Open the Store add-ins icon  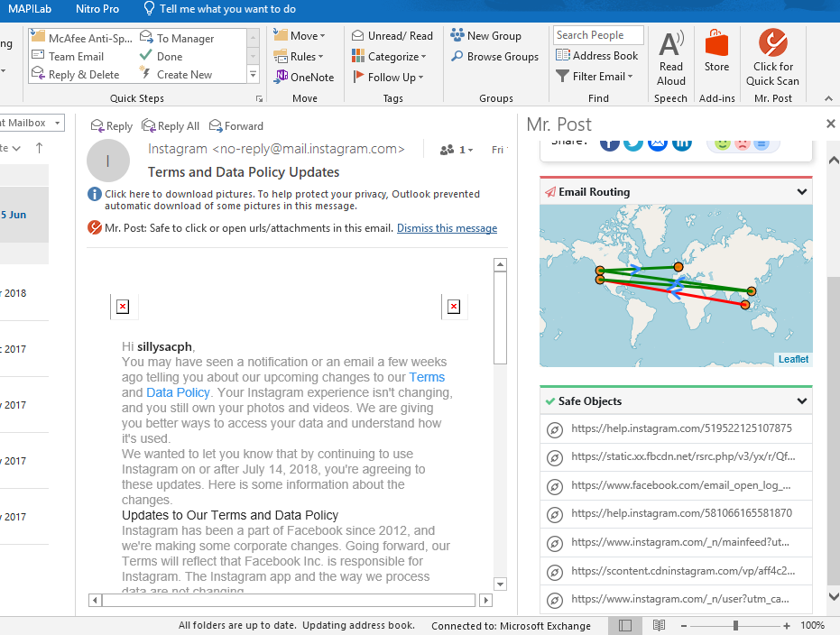[x=716, y=44]
